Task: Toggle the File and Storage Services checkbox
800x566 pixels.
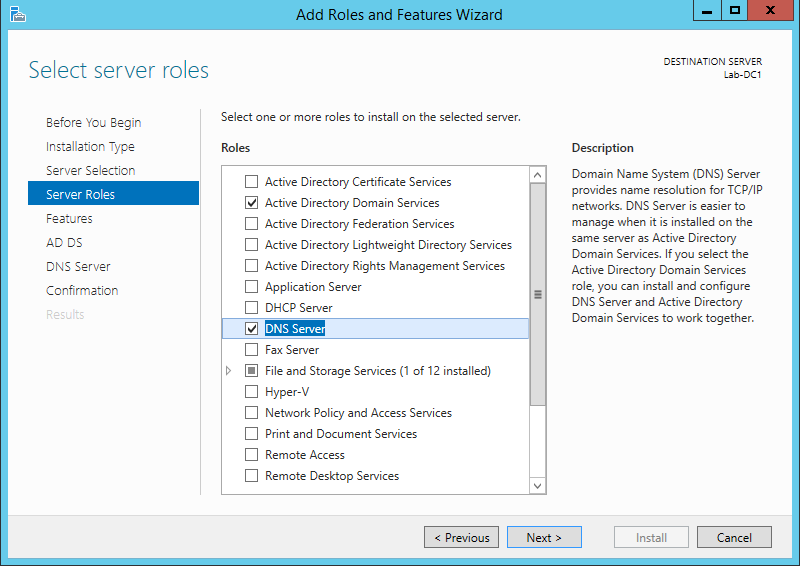Action: point(251,371)
